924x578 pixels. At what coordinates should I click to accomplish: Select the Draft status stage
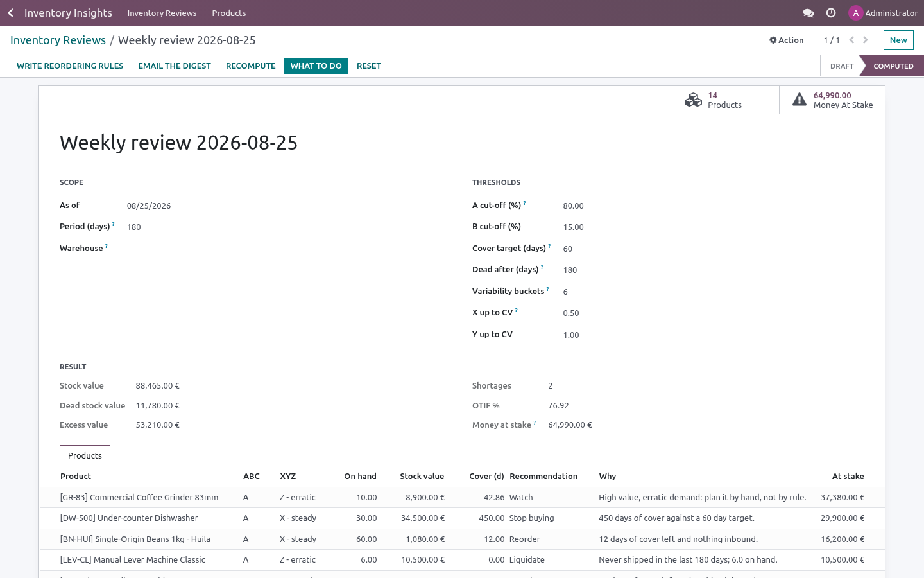841,66
